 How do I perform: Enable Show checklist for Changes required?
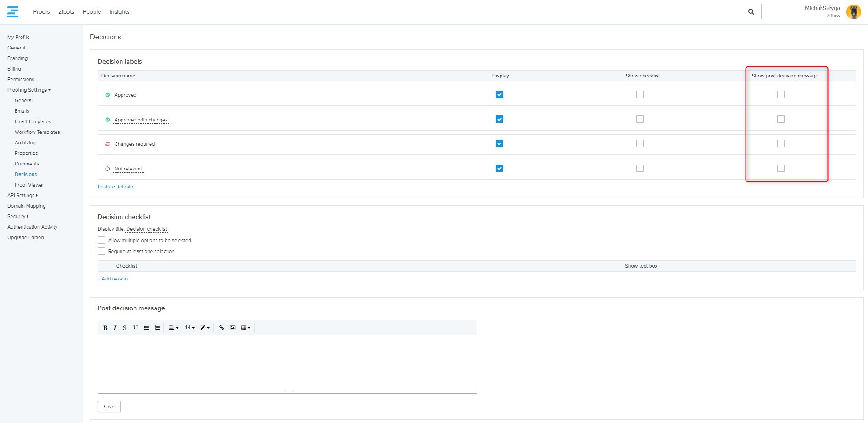[x=640, y=143]
